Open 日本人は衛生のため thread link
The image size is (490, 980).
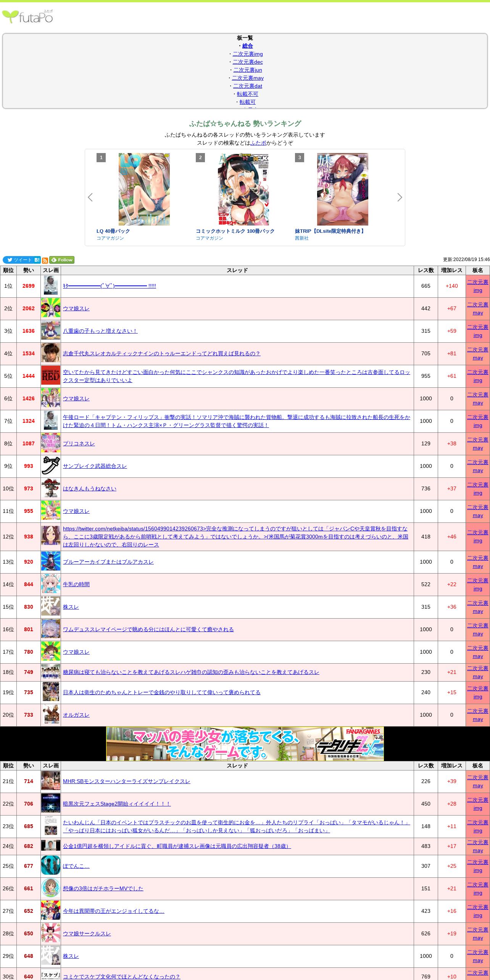point(162,692)
